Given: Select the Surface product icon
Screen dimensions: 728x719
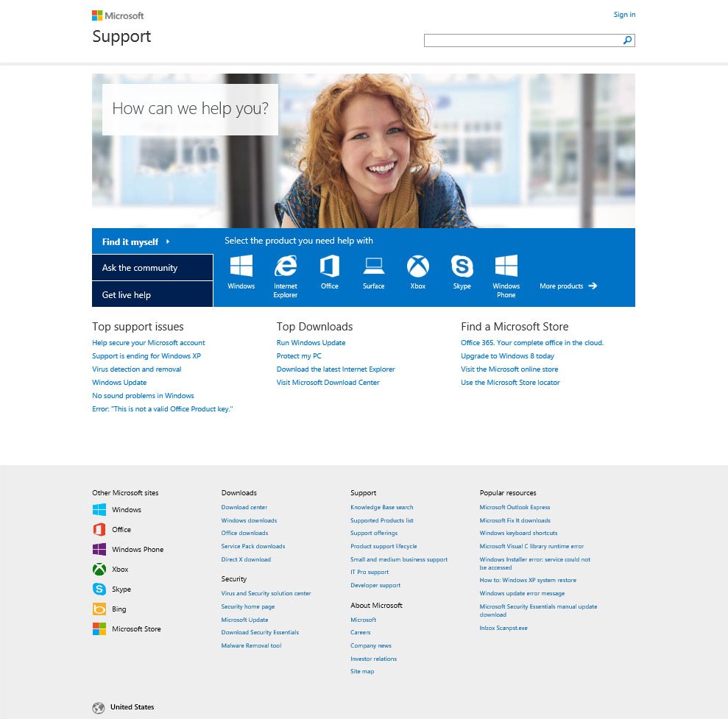Looking at the screenshot, I should pos(374,266).
